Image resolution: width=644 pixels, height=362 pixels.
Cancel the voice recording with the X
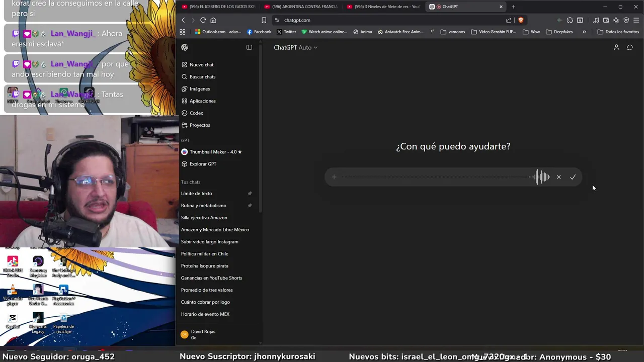tap(558, 177)
